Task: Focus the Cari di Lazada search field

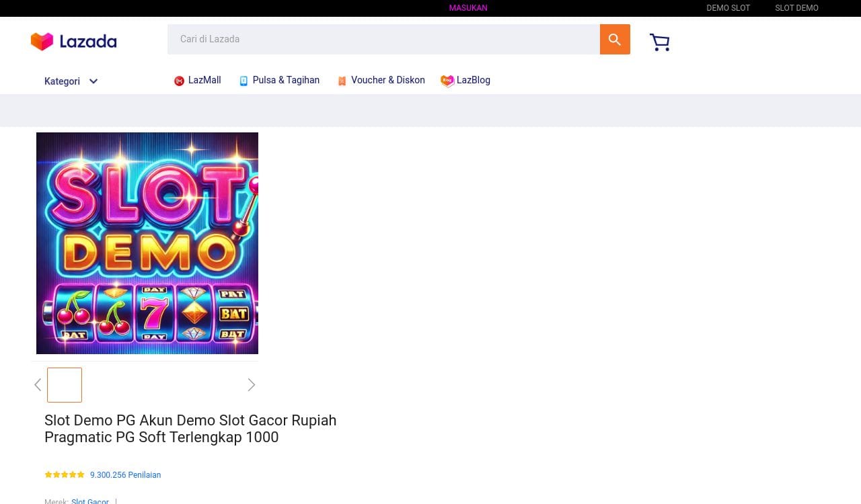Action: (x=383, y=40)
